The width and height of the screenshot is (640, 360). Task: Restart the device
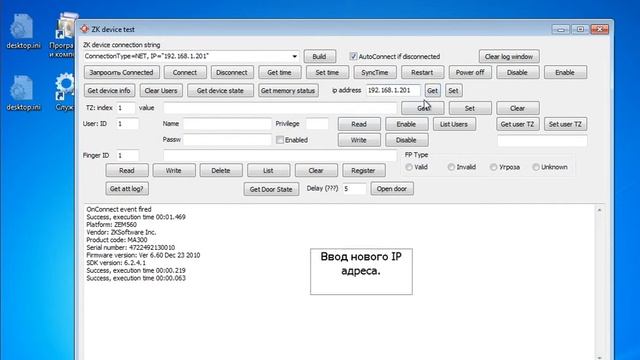[422, 72]
